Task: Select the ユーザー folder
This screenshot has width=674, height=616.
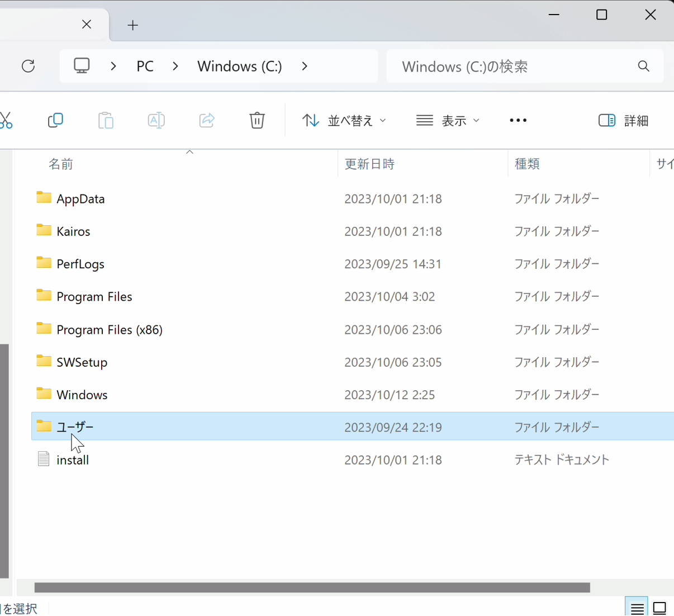Action: (353, 427)
